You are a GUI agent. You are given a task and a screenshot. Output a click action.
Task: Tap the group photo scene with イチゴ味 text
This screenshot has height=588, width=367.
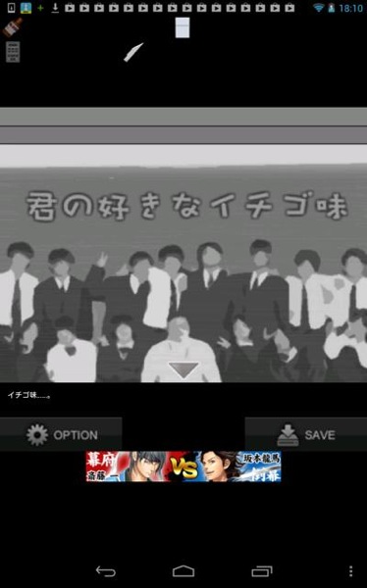(x=183, y=264)
